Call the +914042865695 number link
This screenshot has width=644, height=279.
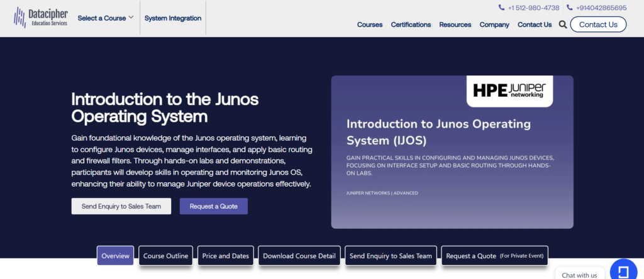(x=601, y=8)
